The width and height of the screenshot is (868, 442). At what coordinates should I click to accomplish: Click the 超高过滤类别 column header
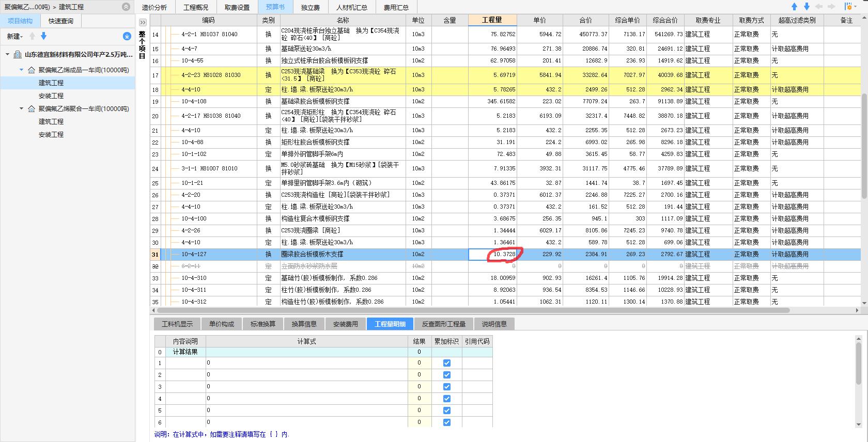tap(797, 20)
